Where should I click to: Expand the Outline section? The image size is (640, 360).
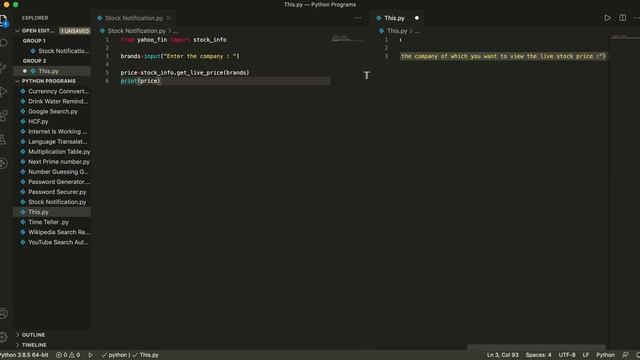click(33, 335)
